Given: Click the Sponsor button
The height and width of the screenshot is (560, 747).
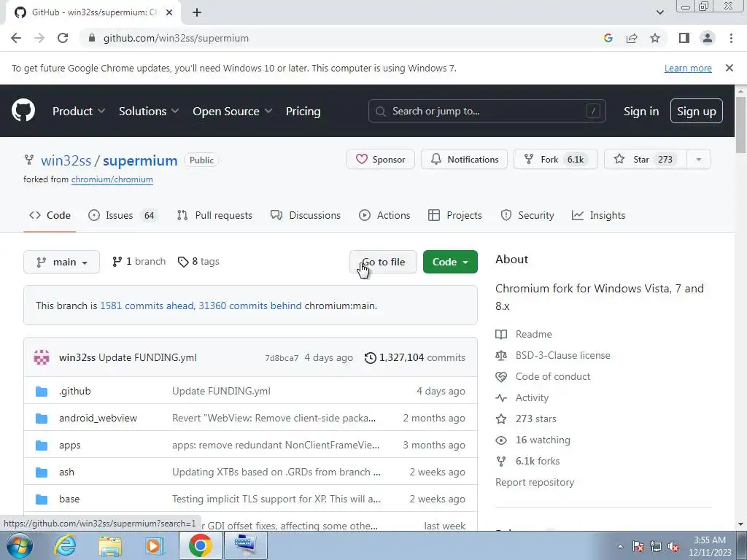Looking at the screenshot, I should point(381,160).
